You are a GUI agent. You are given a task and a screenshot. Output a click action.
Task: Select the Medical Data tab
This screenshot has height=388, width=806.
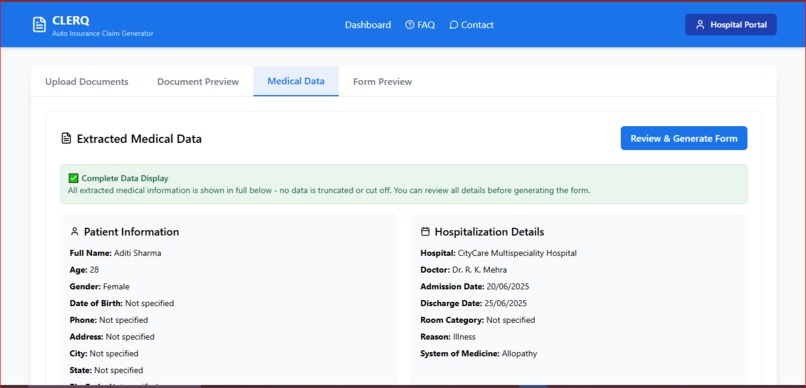(x=296, y=81)
